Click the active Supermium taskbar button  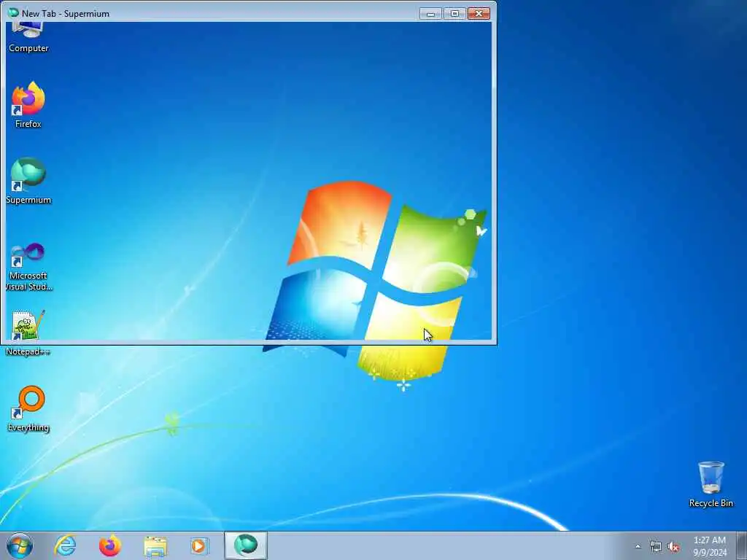[x=245, y=545]
